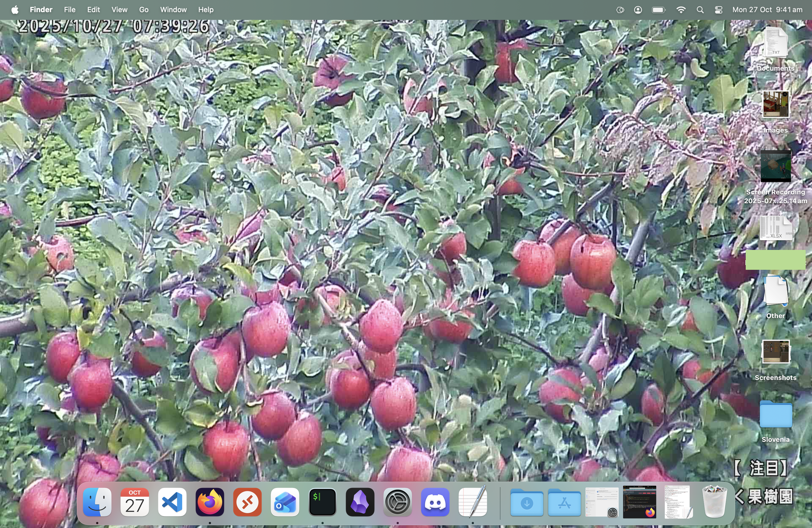
Task: Open Obsidian from the Dock
Action: click(360, 502)
